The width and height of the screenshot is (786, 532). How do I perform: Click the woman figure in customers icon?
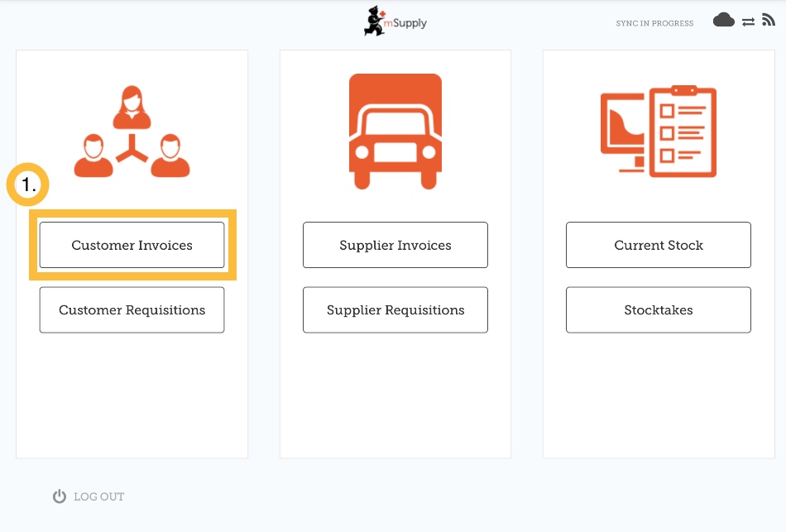[x=132, y=108]
